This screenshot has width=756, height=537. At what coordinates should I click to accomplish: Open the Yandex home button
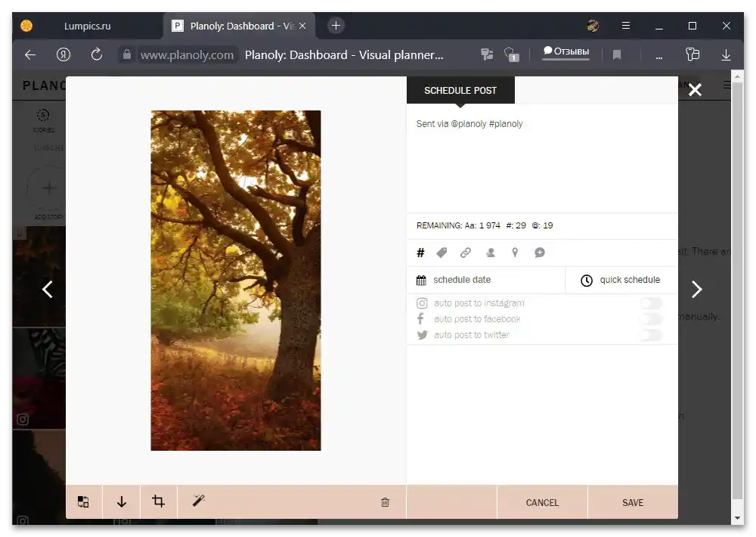64,54
